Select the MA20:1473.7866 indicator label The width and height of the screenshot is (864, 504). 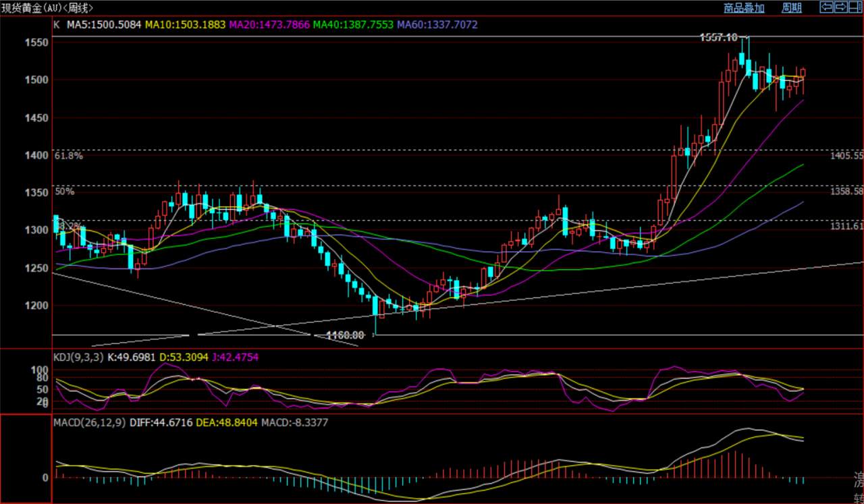pos(269,24)
